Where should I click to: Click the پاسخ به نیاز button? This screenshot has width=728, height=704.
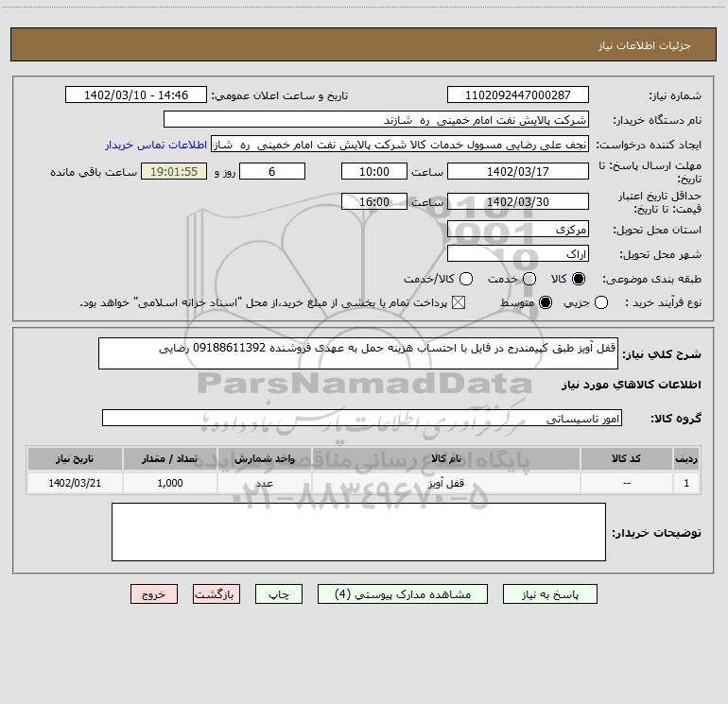tap(550, 594)
